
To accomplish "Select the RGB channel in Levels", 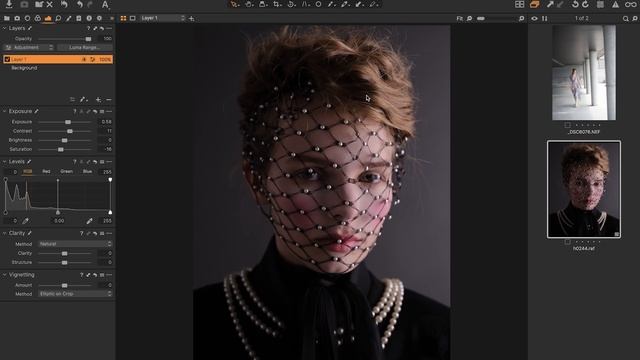I will pos(28,171).
